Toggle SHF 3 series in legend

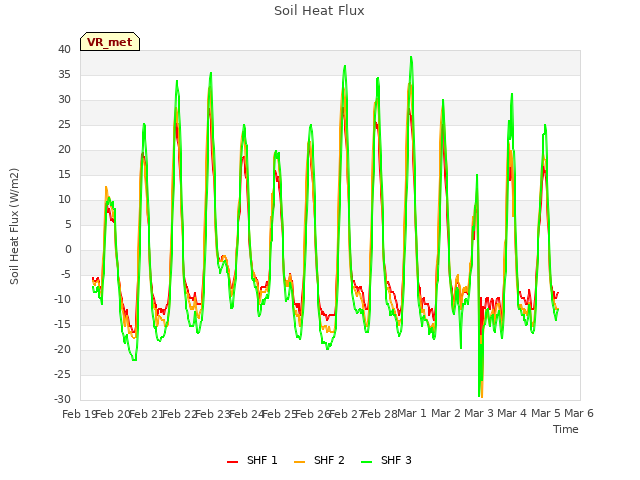point(386,460)
